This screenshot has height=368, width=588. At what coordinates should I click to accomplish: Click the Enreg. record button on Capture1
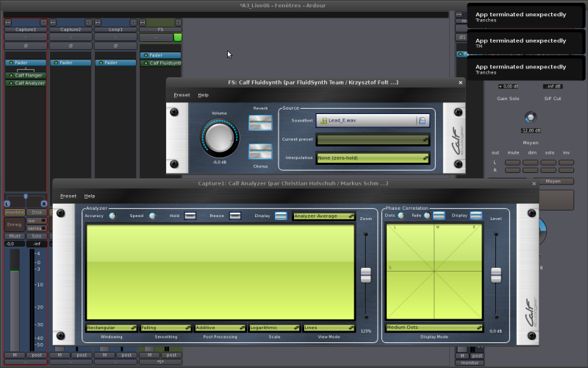click(15, 224)
